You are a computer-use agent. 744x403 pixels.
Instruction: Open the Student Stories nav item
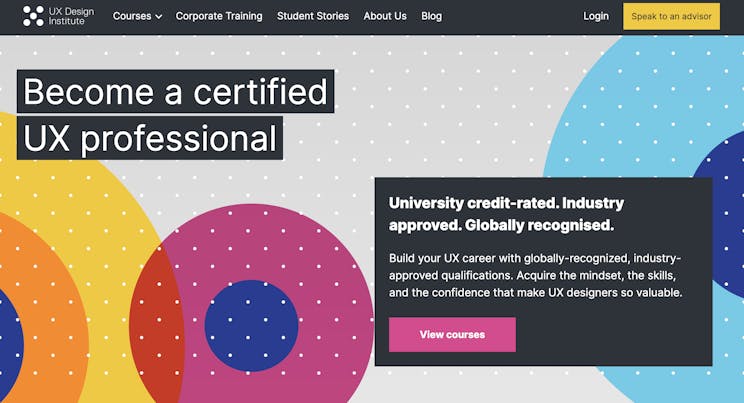pos(313,16)
